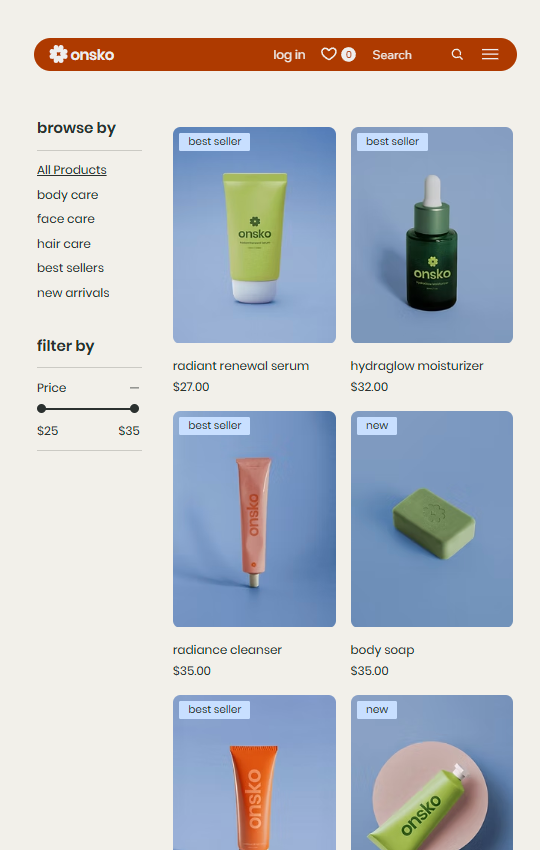Collapse the Price filter section

click(134, 388)
